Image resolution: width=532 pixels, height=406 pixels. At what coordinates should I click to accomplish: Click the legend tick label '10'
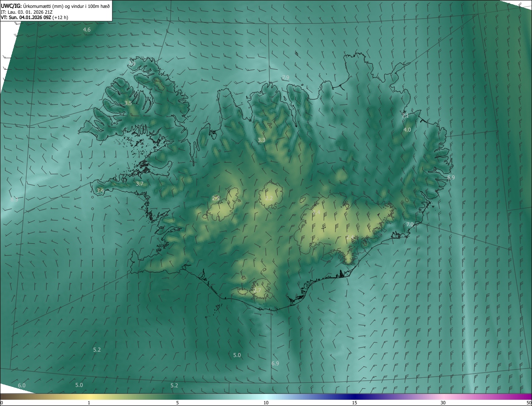(266, 403)
